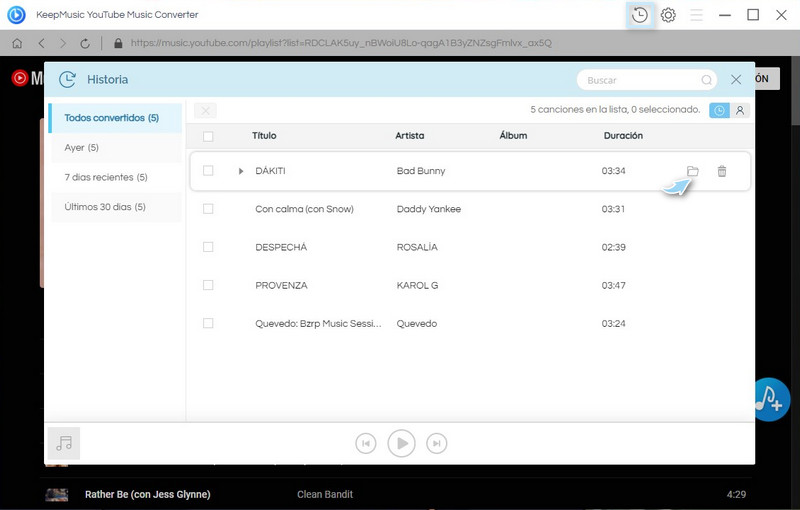This screenshot has height=510, width=800.
Task: Skip to next track
Action: coord(437,443)
